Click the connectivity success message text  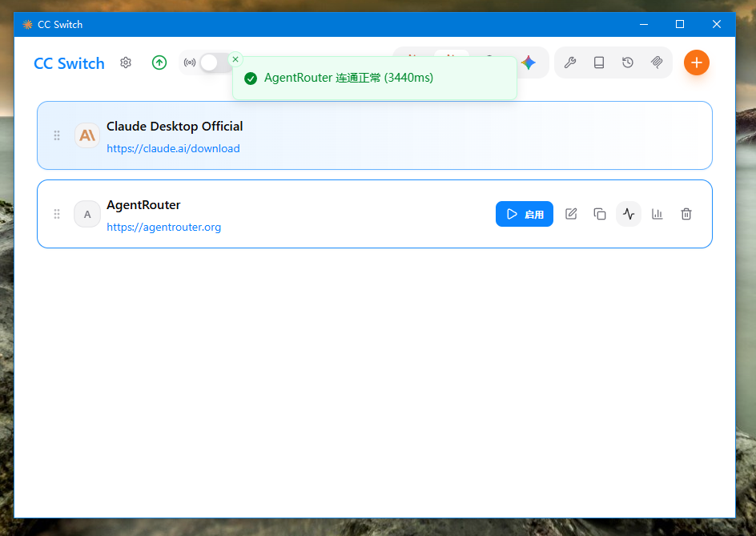point(348,78)
